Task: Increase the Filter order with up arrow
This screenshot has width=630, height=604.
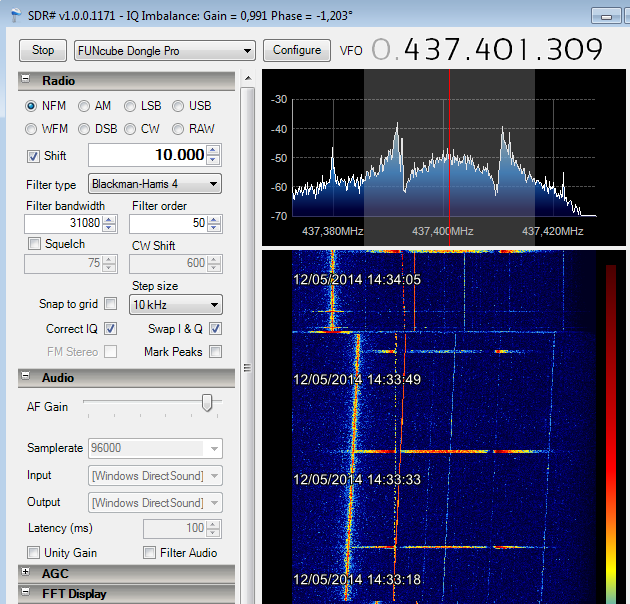Action: tap(214, 219)
